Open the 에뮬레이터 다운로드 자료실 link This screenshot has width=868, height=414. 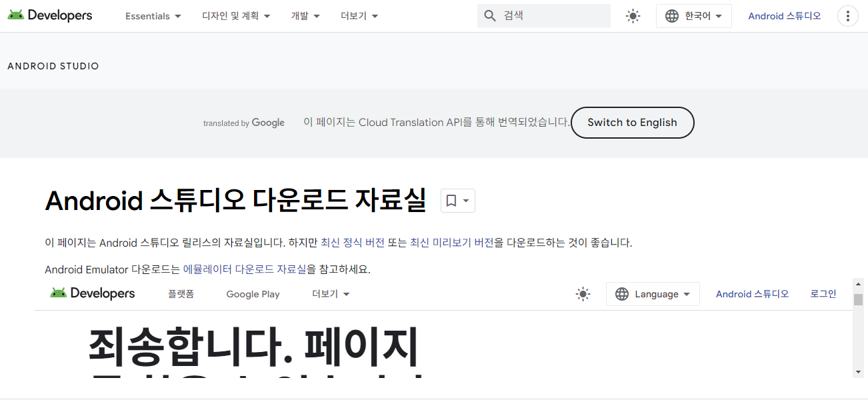pyautogui.click(x=245, y=269)
